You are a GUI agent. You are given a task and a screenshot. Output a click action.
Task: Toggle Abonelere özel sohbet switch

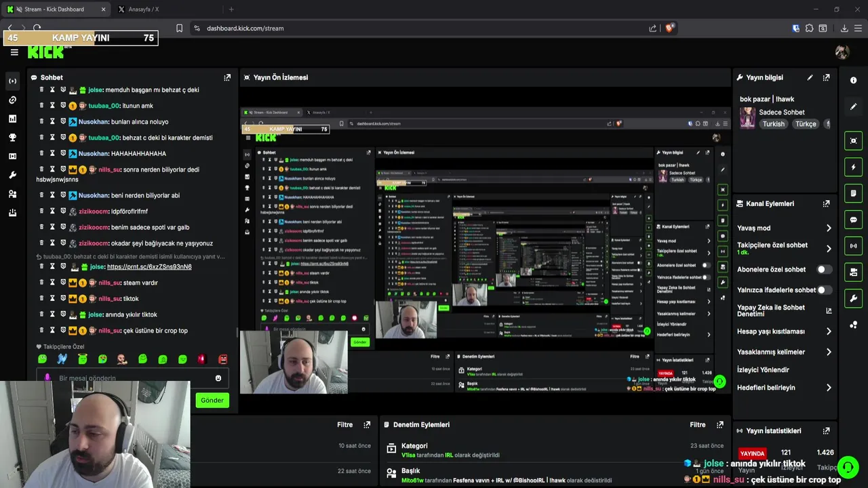(823, 269)
